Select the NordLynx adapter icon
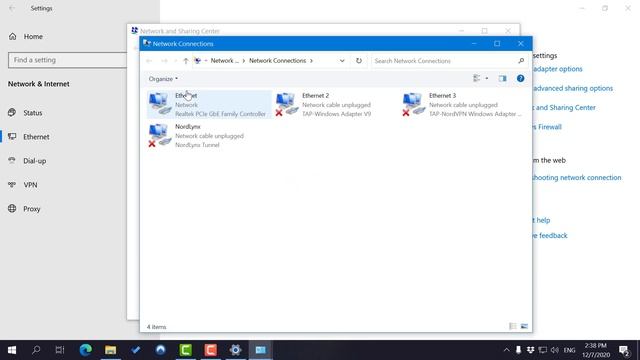The image size is (640, 360). 160,135
